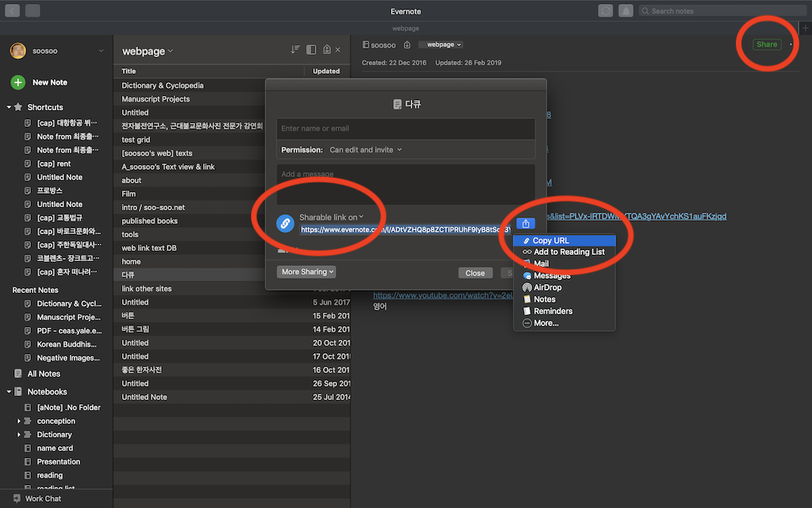Expand the conception notebook stack
The width and height of the screenshot is (812, 508).
(19, 421)
